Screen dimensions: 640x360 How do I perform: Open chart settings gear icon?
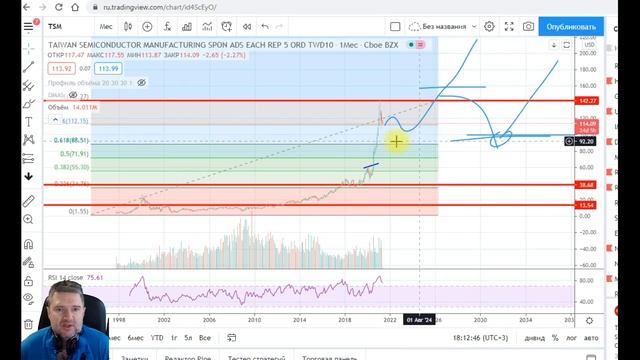(489, 27)
